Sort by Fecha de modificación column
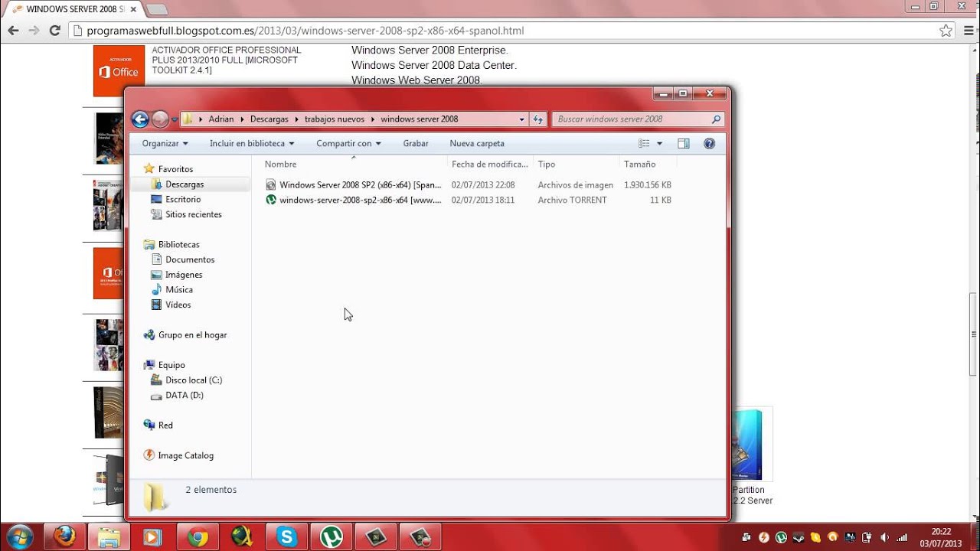 point(489,164)
